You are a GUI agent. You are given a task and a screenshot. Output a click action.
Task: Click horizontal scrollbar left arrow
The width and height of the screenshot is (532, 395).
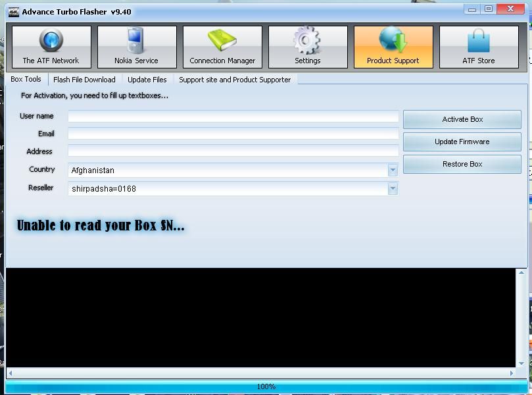coord(10,373)
